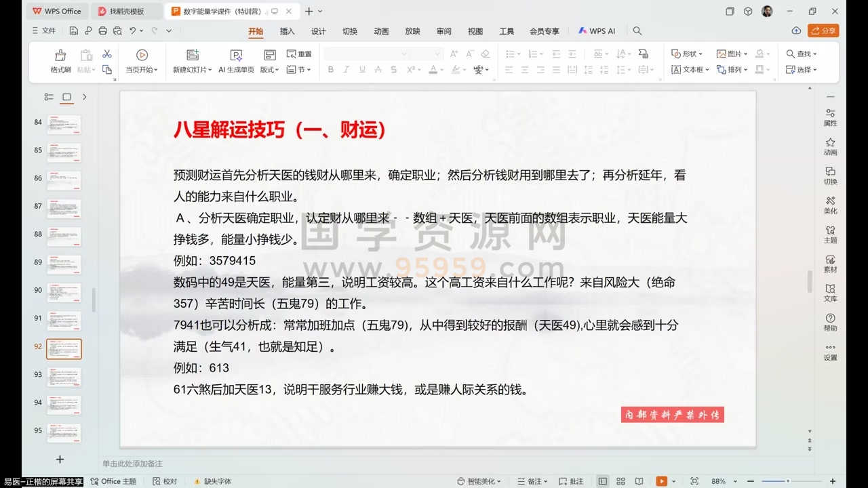Open the 查找 find dropdown
Screen dimensions: 868x488
tap(802, 54)
